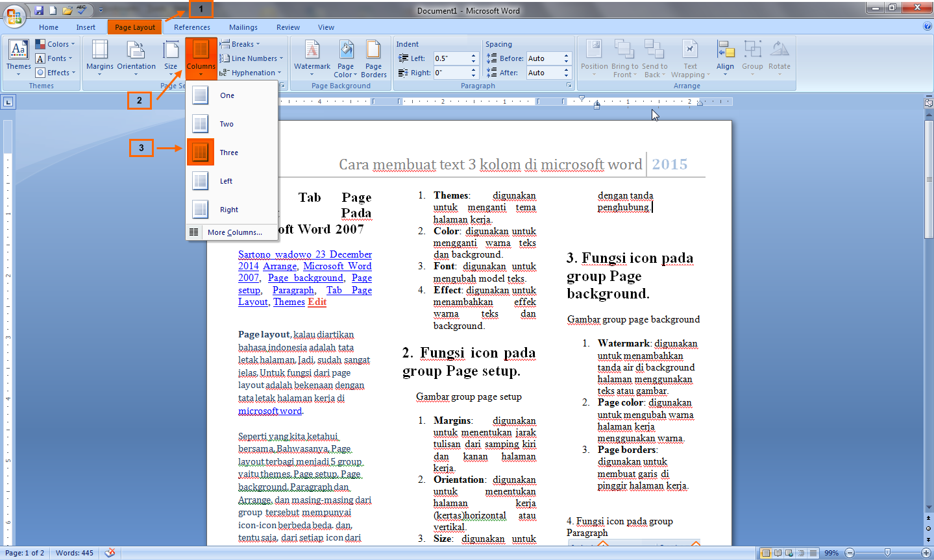Viewport: 934px width, 560px height.
Task: Follow the 'Arrange' hyperlink in the document
Action: click(280, 266)
